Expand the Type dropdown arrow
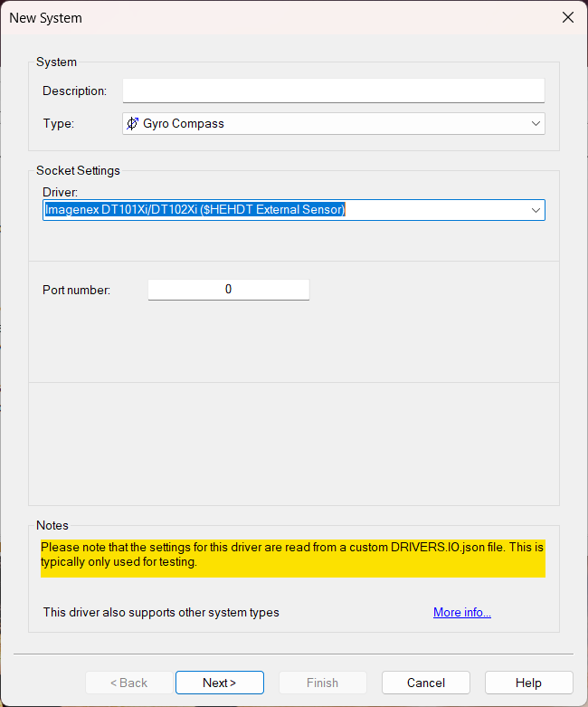This screenshot has height=707, width=588. [536, 123]
